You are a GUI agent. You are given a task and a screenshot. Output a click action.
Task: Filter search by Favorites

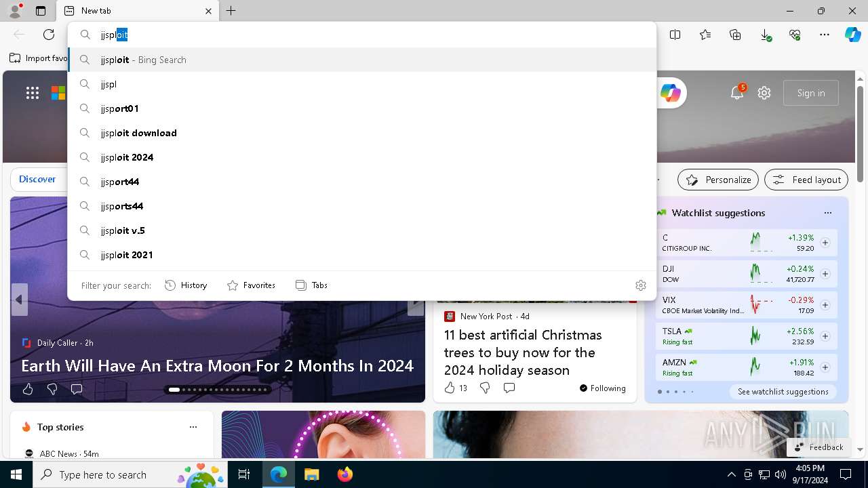(251, 285)
